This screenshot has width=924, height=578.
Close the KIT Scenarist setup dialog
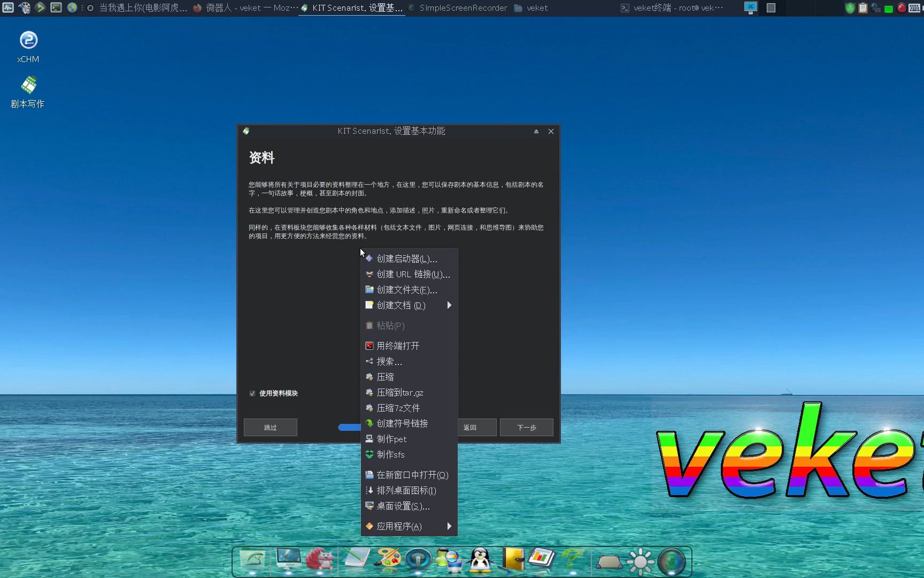point(551,131)
